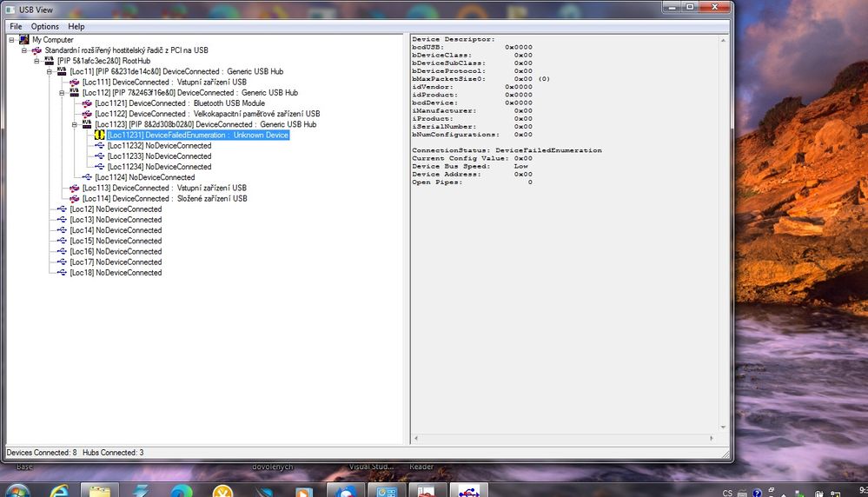Click the empty port icon for [Loc1124]
Screen dimensions: 868x497
(x=87, y=177)
